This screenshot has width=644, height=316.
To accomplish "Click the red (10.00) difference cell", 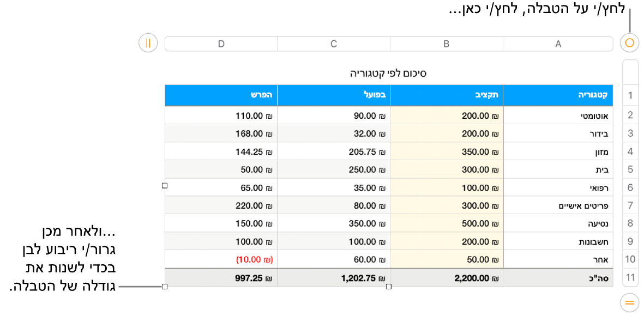I will (x=221, y=259).
